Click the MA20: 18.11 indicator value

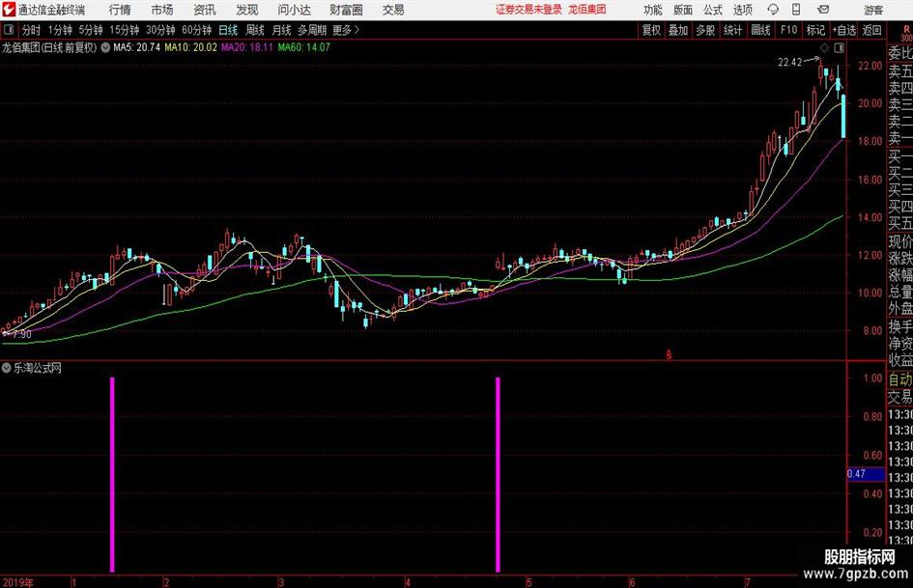coord(247,47)
